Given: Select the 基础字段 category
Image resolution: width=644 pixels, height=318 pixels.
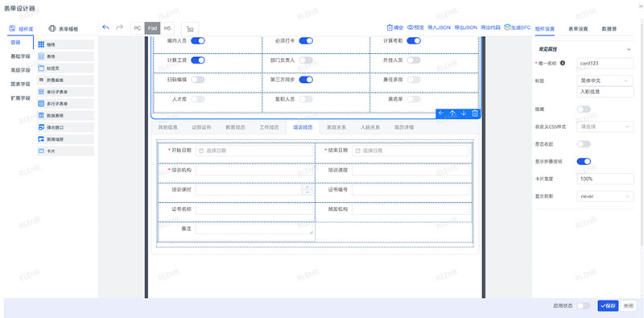Looking at the screenshot, I should tap(21, 56).
